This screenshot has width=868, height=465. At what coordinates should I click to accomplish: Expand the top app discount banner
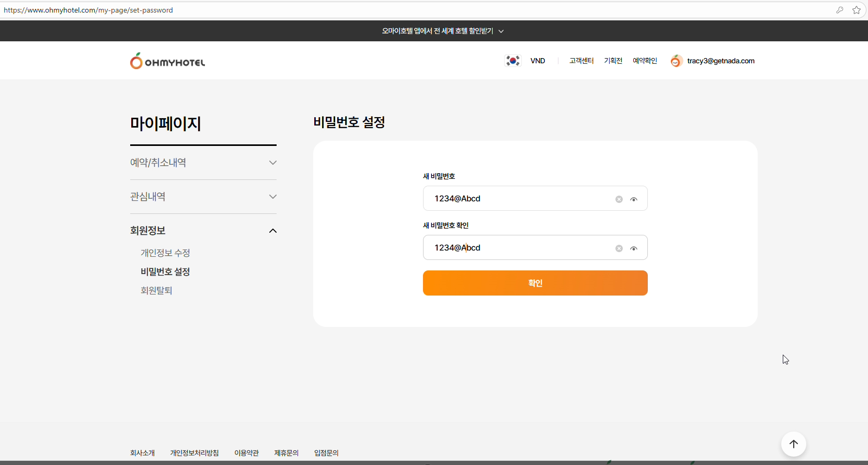coord(500,31)
